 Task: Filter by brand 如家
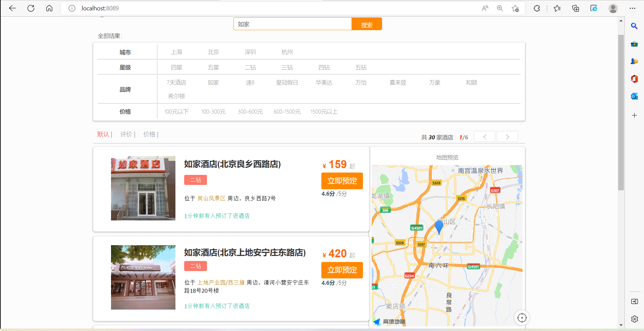213,82
